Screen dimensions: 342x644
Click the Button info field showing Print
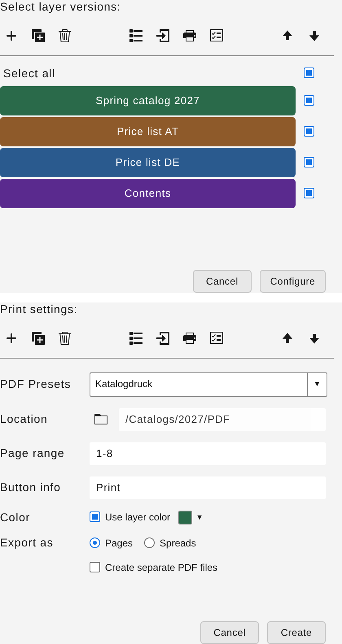point(208,488)
